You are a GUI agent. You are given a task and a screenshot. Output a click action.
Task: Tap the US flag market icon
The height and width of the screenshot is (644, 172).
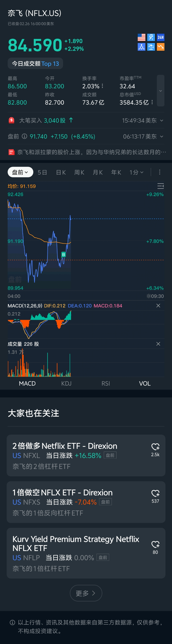(141, 38)
